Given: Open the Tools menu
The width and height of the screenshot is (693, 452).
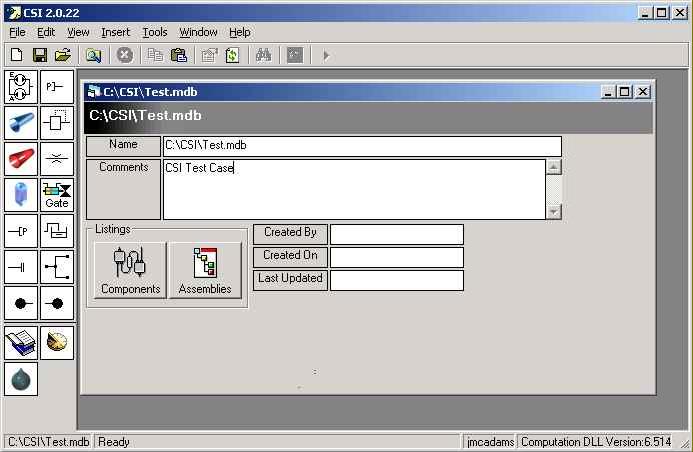Looking at the screenshot, I should point(155,32).
